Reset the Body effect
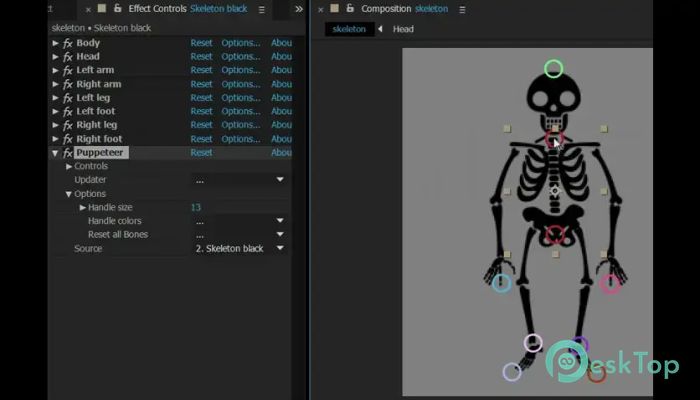The image size is (700, 400). [x=201, y=43]
